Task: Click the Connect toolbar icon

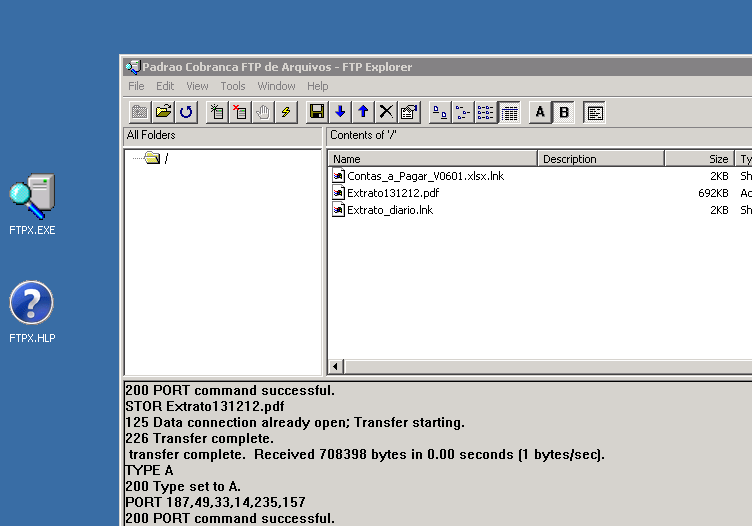Action: (217, 112)
